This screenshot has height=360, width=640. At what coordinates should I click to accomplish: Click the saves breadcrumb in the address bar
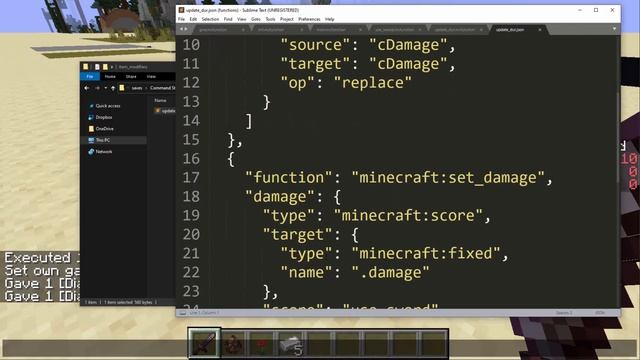coord(137,88)
